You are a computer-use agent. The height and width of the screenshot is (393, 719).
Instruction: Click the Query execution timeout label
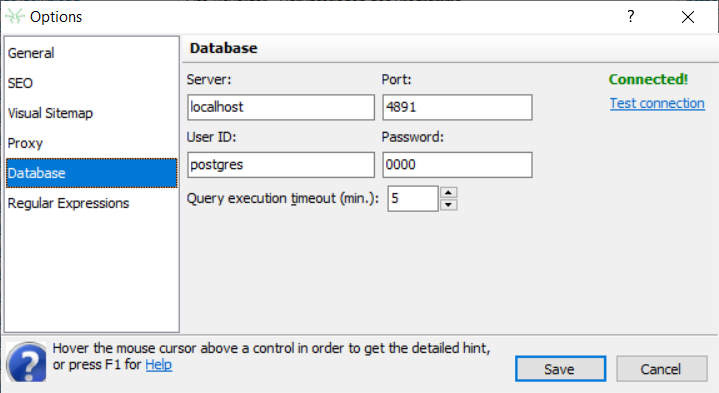pyautogui.click(x=283, y=199)
